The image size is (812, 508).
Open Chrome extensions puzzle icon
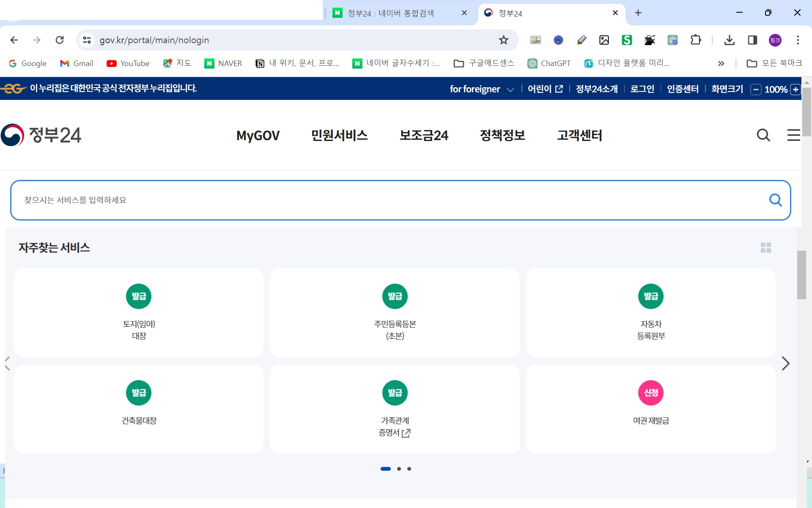(x=695, y=40)
